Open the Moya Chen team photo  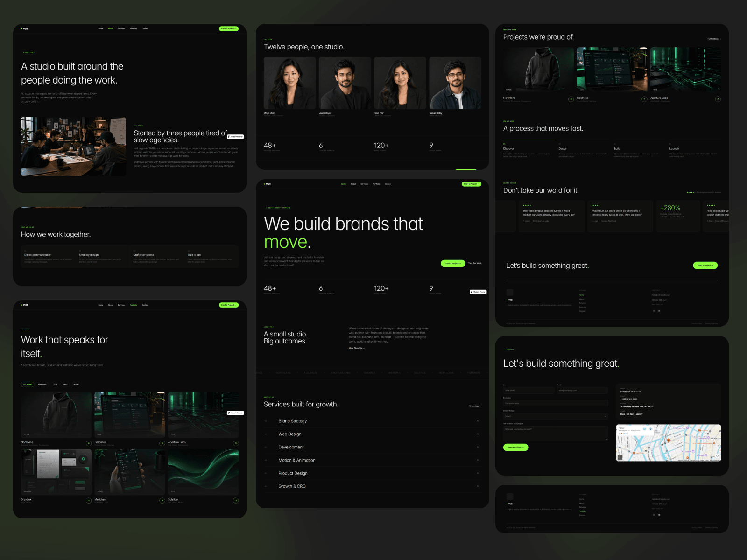[290, 83]
